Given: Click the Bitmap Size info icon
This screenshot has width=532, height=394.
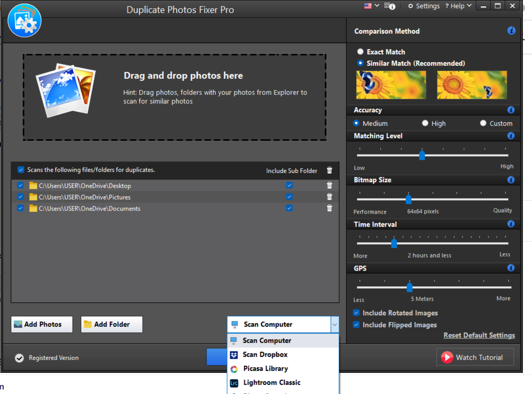Looking at the screenshot, I should [x=511, y=180].
